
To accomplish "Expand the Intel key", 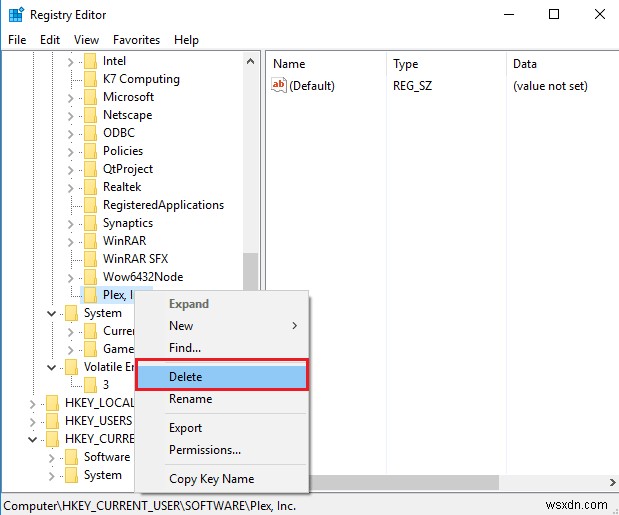I will pyautogui.click(x=70, y=62).
